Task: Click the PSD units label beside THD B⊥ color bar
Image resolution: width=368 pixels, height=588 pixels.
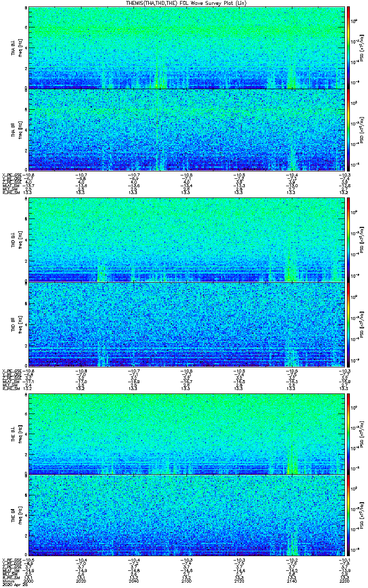Action: [362, 240]
